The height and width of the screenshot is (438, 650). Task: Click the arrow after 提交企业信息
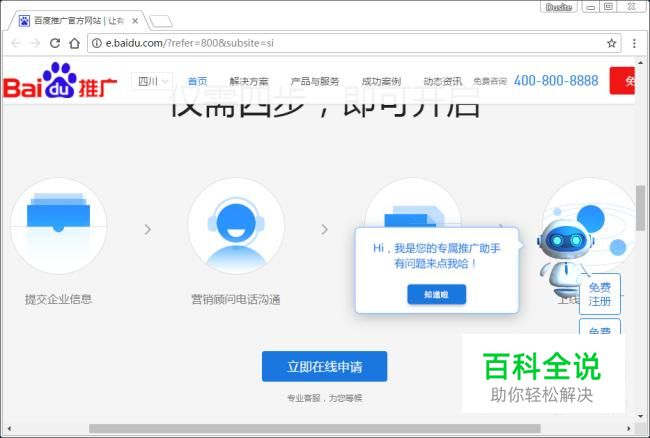click(148, 229)
